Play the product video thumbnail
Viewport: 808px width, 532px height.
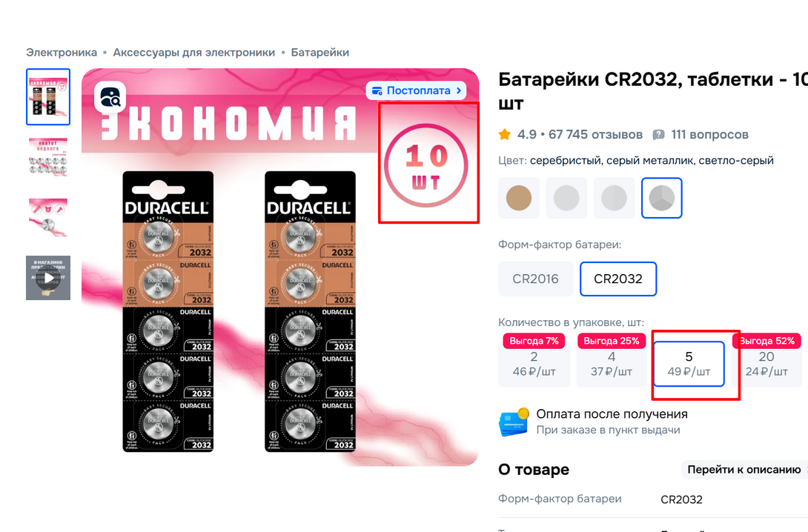pyautogui.click(x=48, y=278)
